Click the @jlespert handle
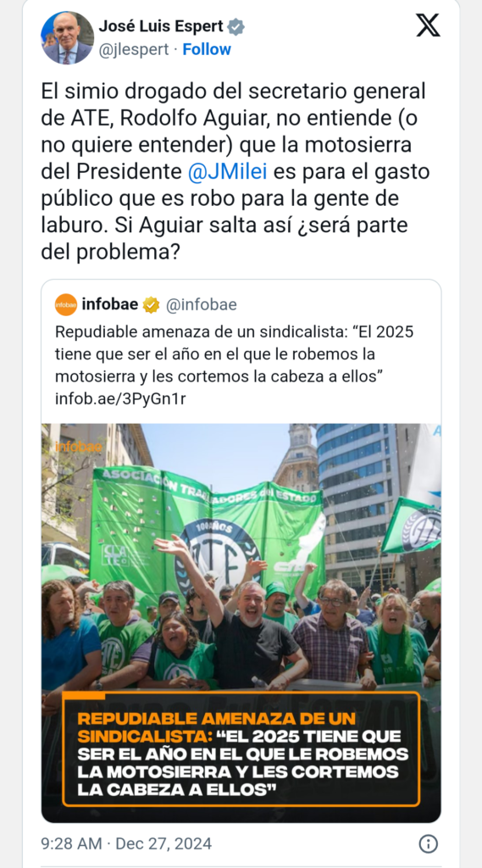Viewport: 482px width, 868px height. 133,49
